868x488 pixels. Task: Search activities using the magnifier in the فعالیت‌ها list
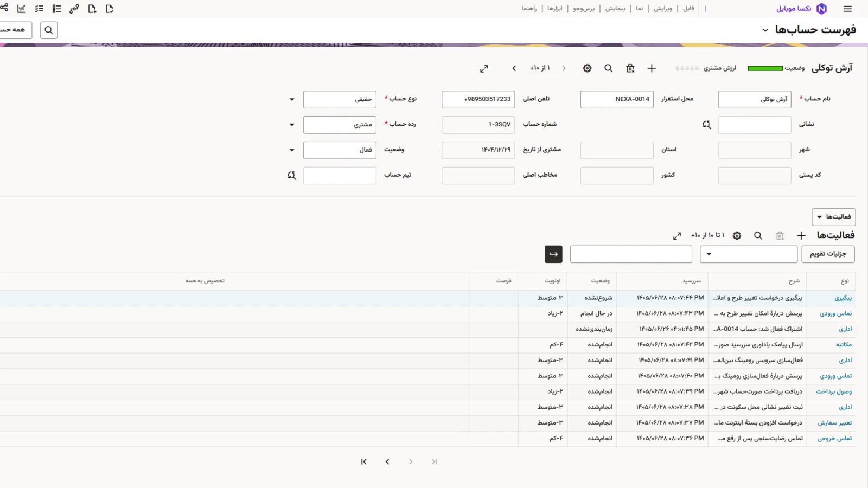(x=758, y=236)
